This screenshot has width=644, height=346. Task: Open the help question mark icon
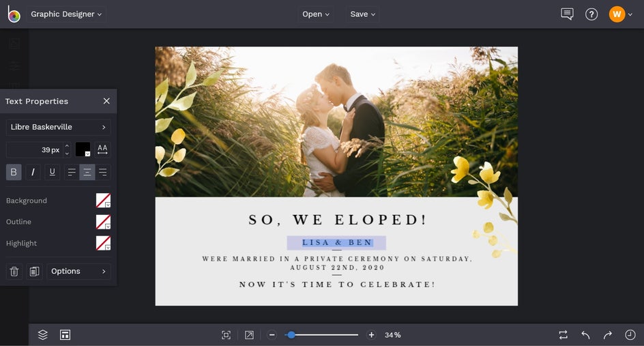tap(591, 14)
